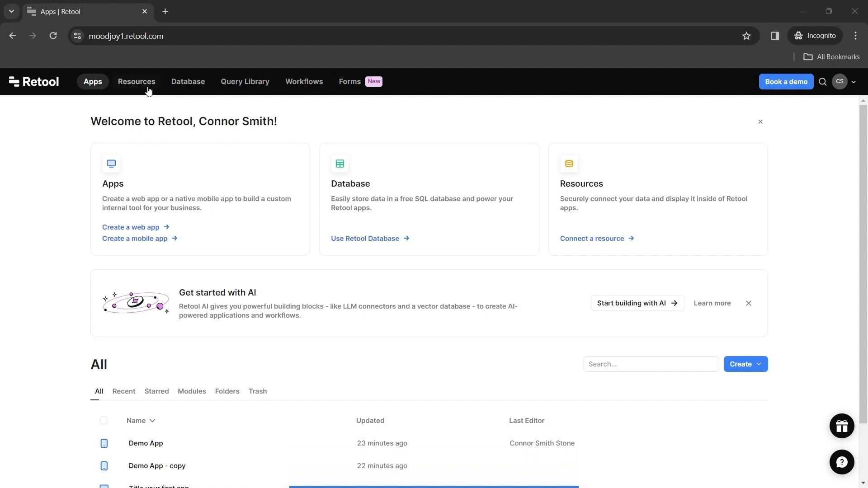The width and height of the screenshot is (868, 488).
Task: Select the checkbox next to Demo App
Action: point(104,443)
